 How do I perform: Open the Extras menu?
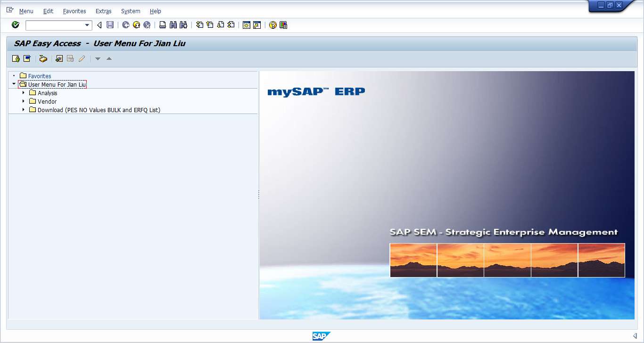tap(103, 11)
